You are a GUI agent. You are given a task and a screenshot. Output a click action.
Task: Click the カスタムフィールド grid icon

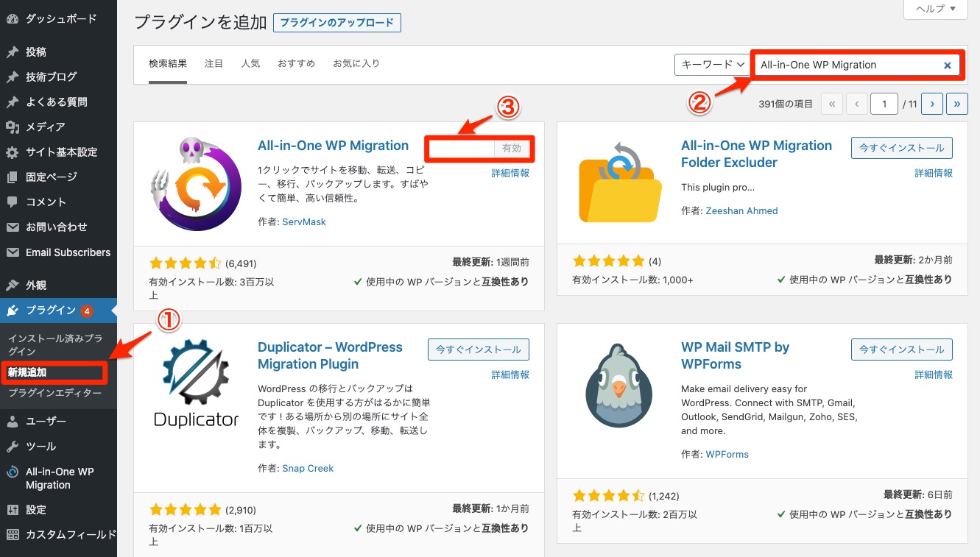tap(12, 535)
